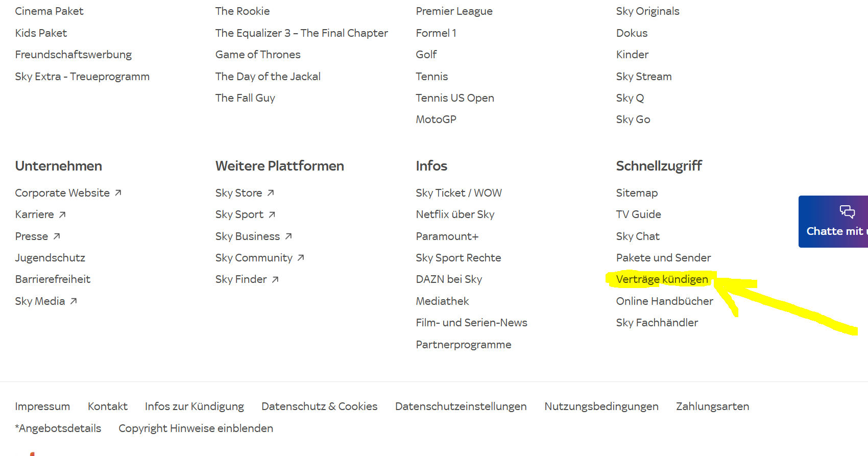Open Datenschutzeinstellungen in the footer
868x456 pixels.
pos(461,406)
